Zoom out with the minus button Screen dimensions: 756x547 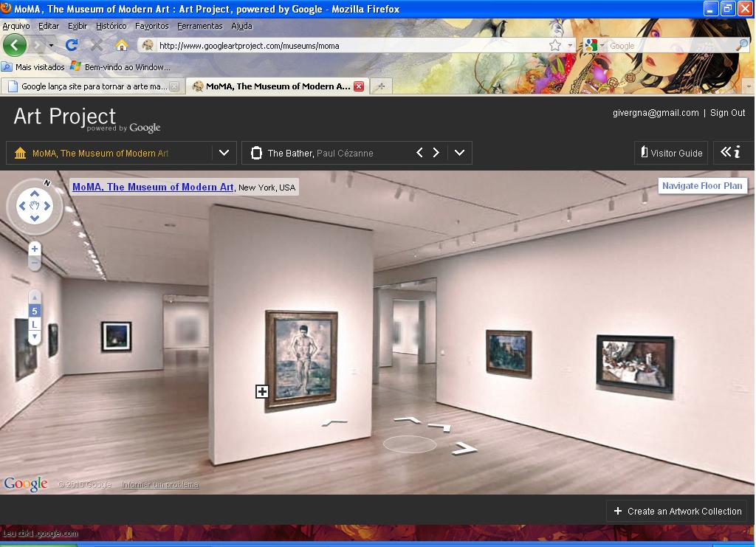click(34, 263)
